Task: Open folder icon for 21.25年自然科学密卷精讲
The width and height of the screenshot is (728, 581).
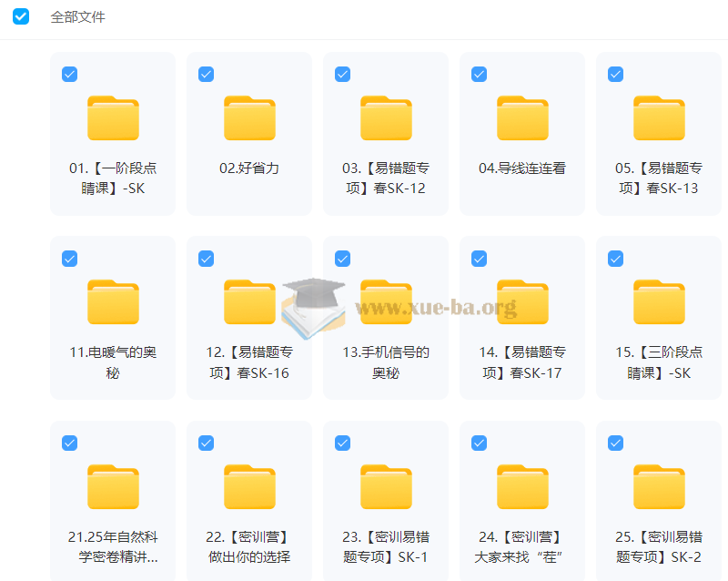Action: 113,486
